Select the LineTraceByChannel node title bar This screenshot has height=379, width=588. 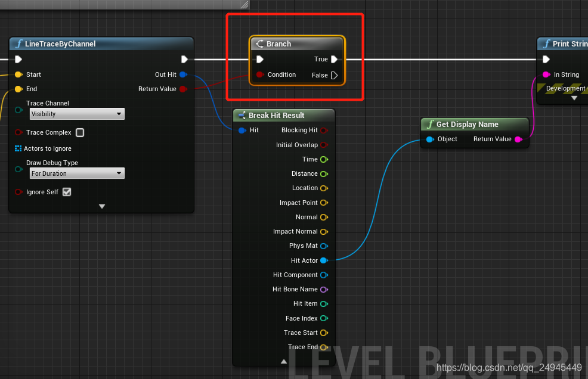click(101, 44)
